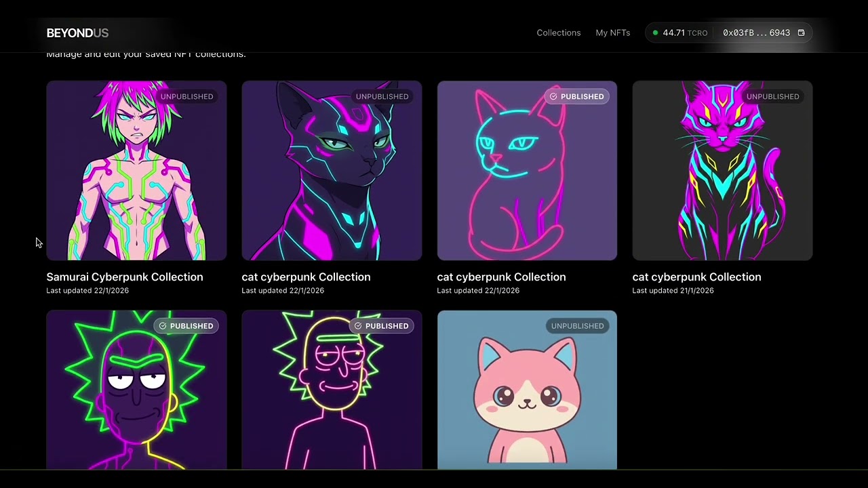This screenshot has height=488, width=868.
Task: Click the PUBLISHED badge on the yellow Rick card
Action: [381, 326]
